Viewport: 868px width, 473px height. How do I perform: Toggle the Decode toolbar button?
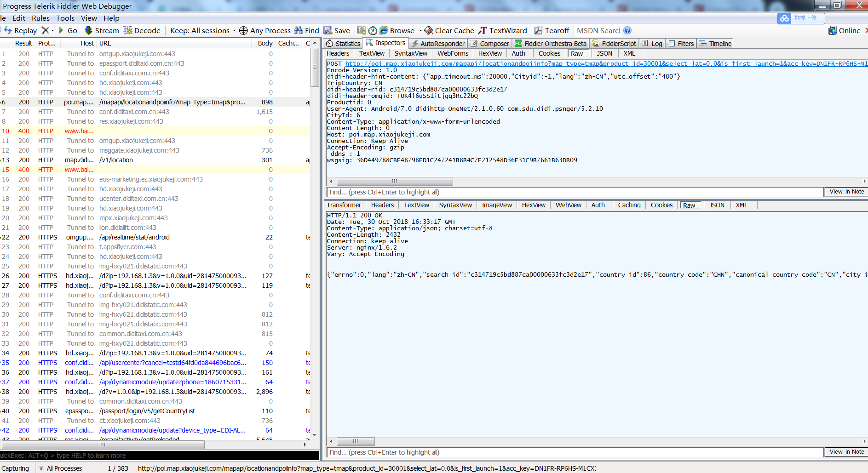[142, 30]
